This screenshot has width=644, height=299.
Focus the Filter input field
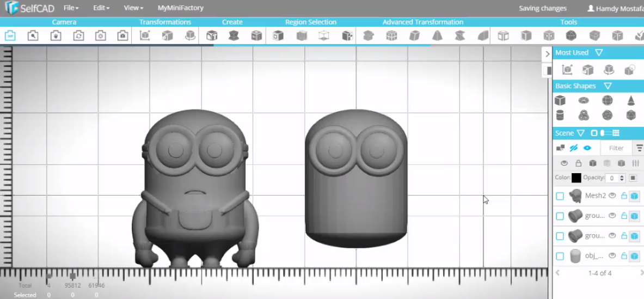(616, 148)
